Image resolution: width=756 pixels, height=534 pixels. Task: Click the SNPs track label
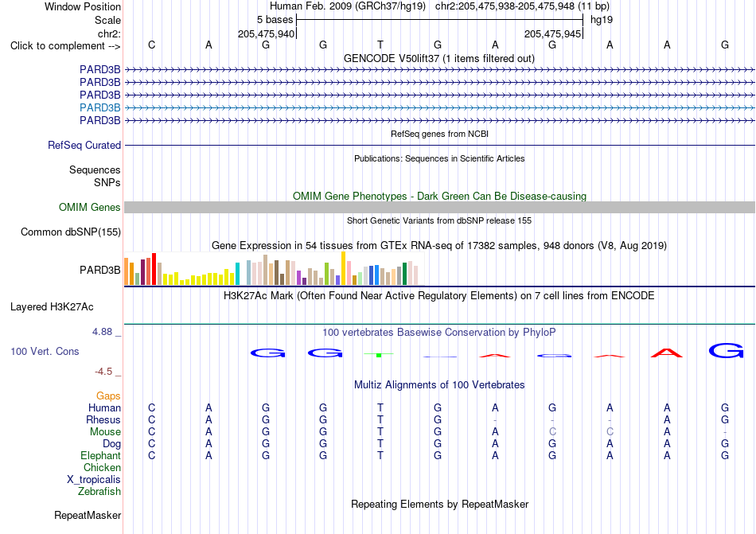pyautogui.click(x=107, y=183)
